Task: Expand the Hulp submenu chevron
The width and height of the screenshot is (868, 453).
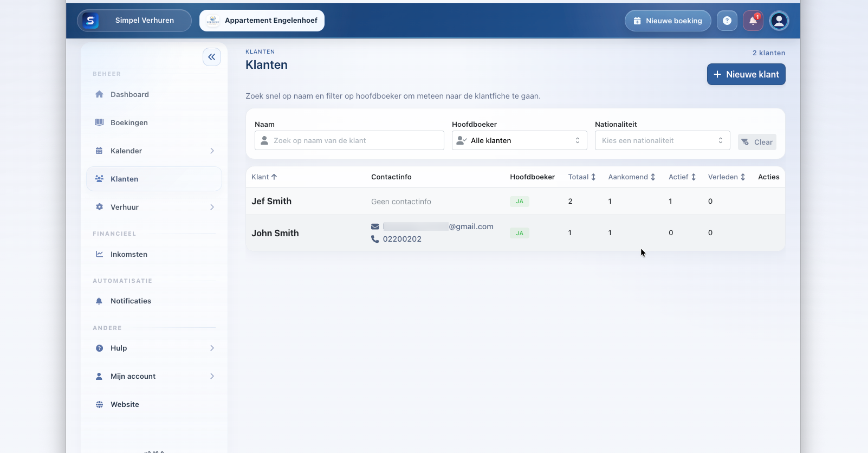Action: tap(212, 348)
